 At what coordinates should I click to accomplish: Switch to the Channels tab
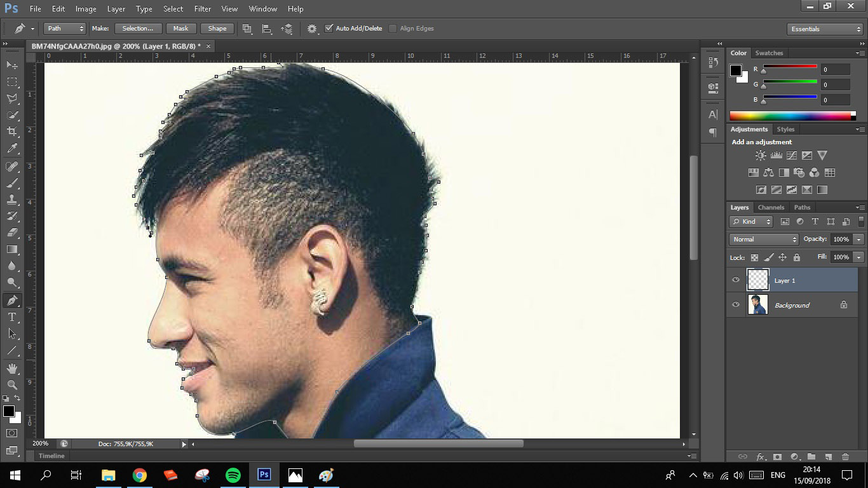click(x=771, y=207)
